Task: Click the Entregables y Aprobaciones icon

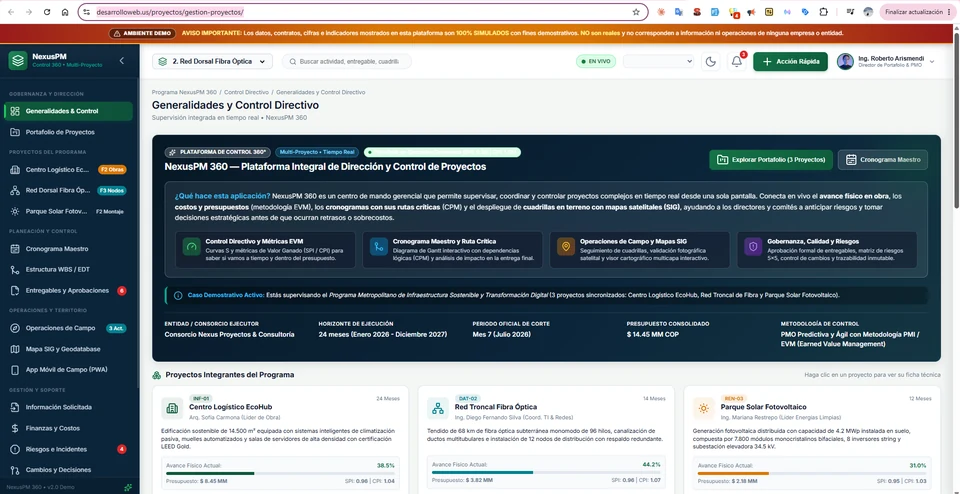Action: pos(15,290)
